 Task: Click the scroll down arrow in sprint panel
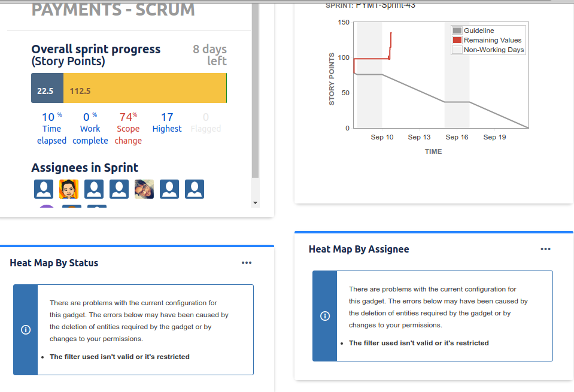coord(255,203)
